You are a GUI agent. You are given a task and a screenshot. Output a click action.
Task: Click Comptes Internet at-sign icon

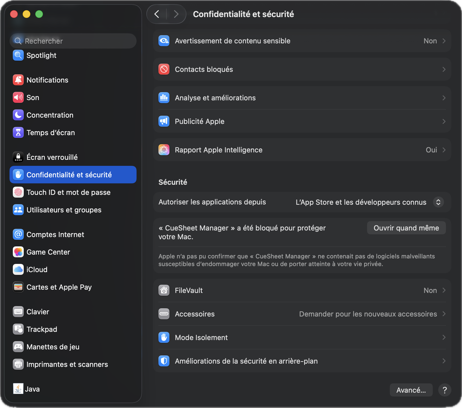pyautogui.click(x=18, y=234)
